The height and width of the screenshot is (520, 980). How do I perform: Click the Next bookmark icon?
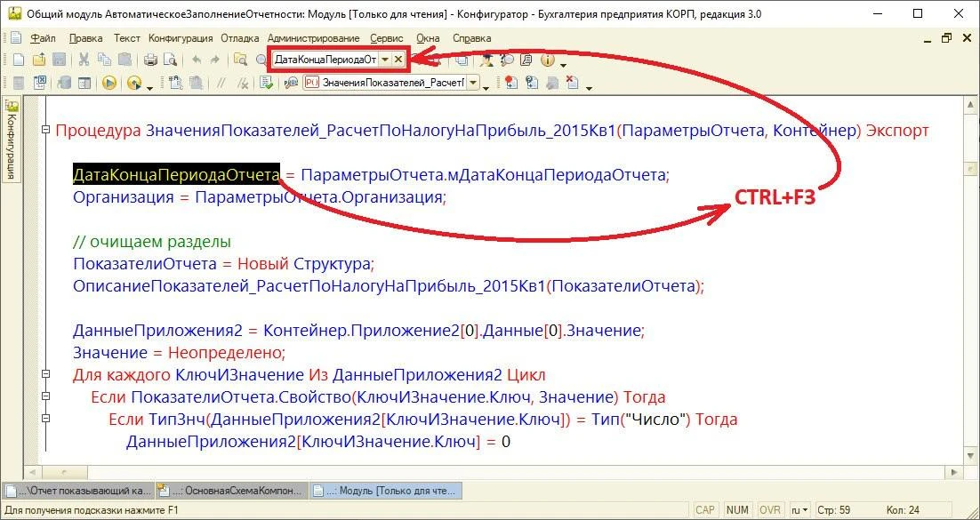pos(532,84)
